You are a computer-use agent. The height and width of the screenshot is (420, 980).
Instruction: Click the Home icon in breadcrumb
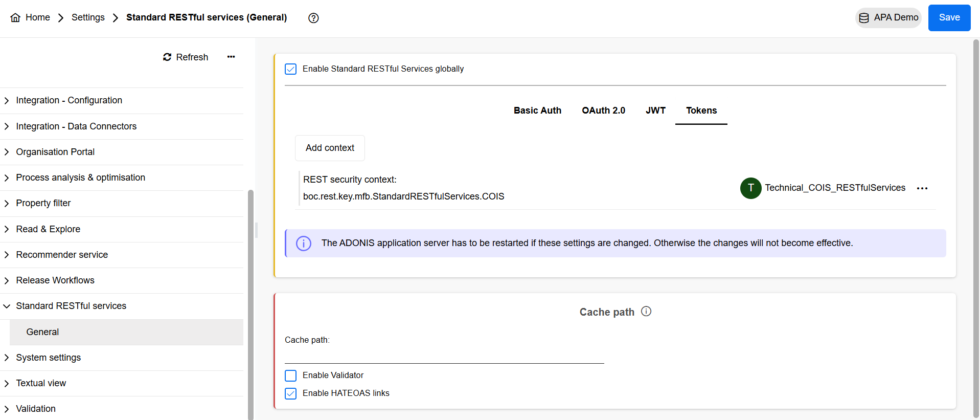15,18
